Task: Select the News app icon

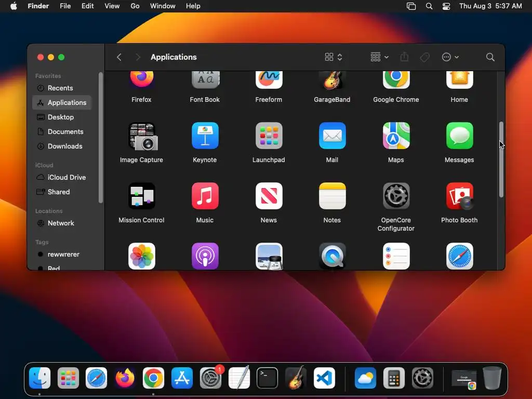Action: tap(269, 196)
